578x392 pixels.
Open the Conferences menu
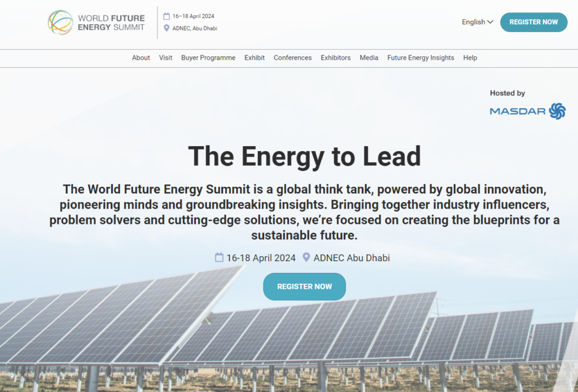click(x=292, y=58)
